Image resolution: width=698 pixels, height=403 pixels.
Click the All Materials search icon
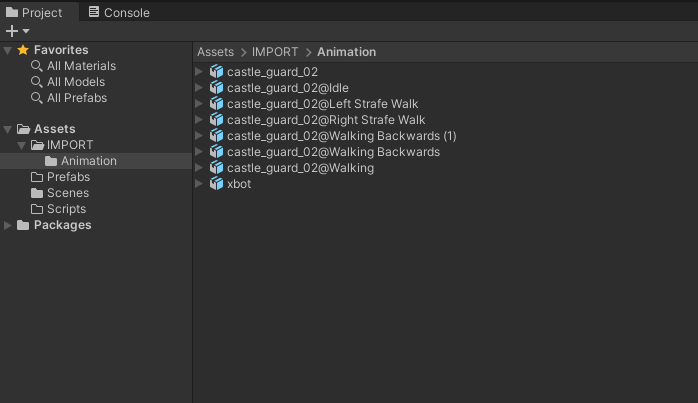click(x=37, y=66)
